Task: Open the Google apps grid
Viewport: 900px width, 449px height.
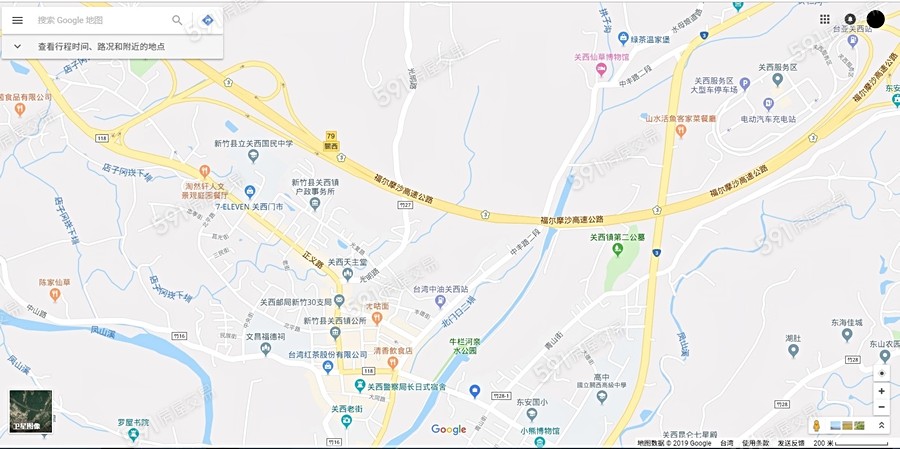Action: tap(825, 19)
